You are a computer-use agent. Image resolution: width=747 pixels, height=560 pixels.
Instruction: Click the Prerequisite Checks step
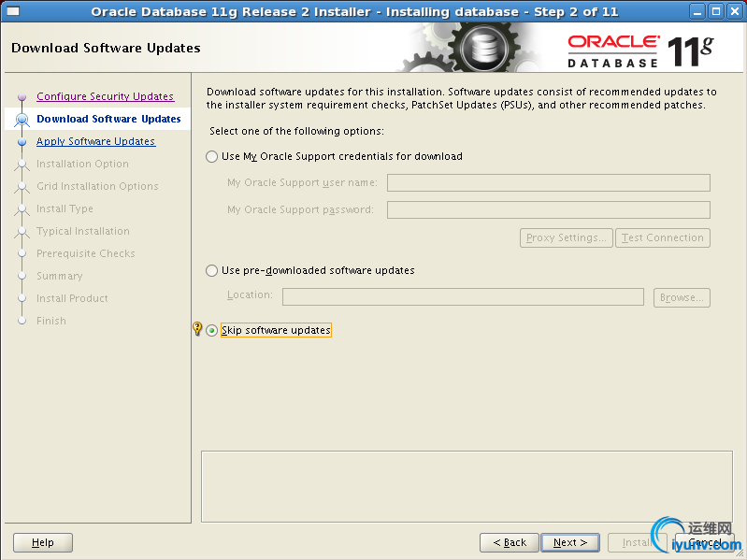point(86,253)
